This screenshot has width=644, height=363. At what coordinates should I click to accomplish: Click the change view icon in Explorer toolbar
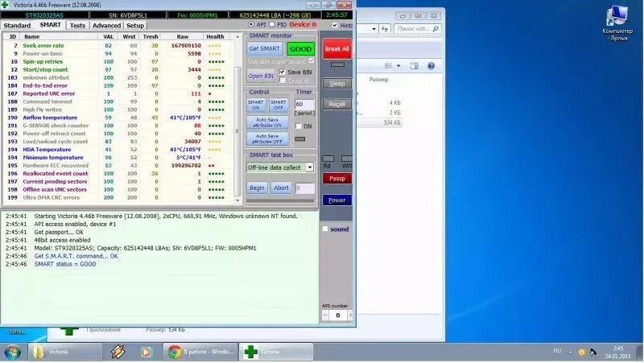388,66
